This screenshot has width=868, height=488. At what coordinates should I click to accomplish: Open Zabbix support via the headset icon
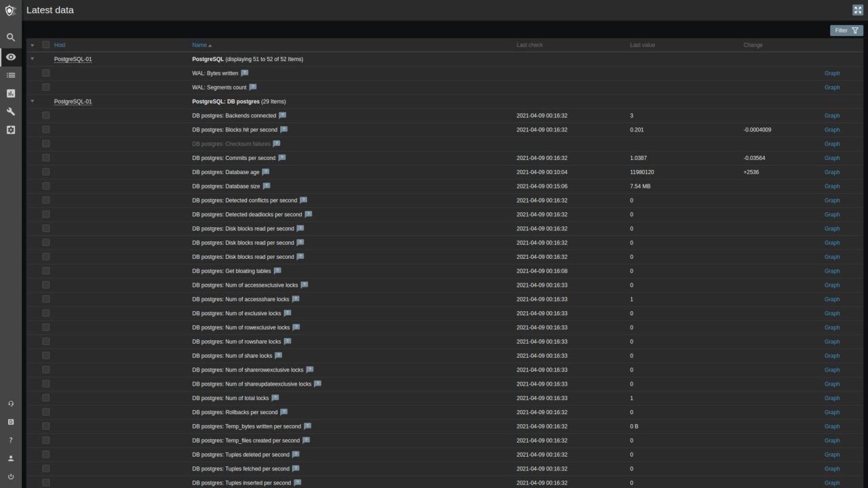(x=11, y=403)
